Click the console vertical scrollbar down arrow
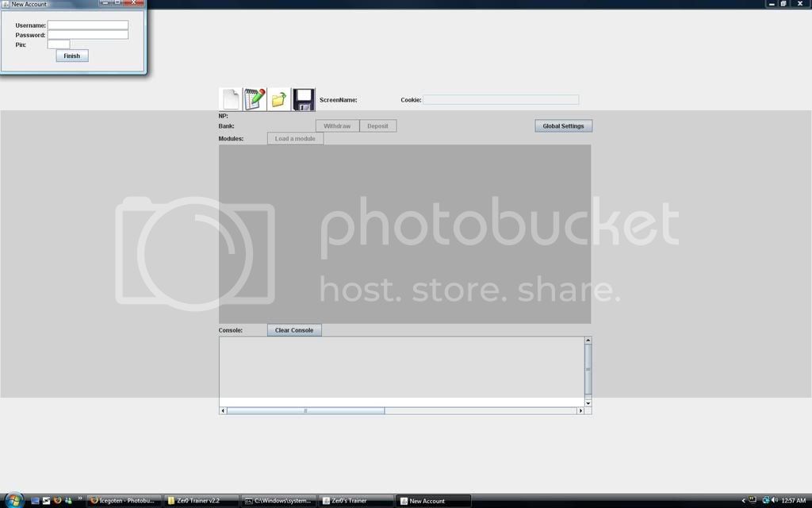 point(588,403)
